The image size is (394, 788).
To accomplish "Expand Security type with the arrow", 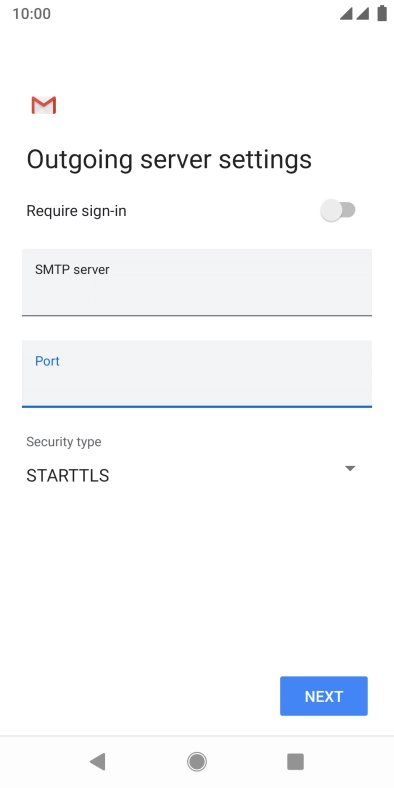I will 350,468.
